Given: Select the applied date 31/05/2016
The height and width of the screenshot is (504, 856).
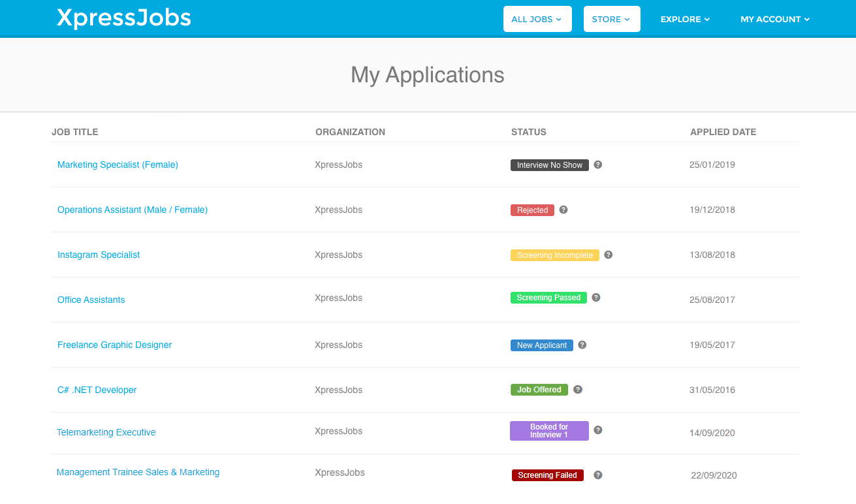Looking at the screenshot, I should [712, 390].
